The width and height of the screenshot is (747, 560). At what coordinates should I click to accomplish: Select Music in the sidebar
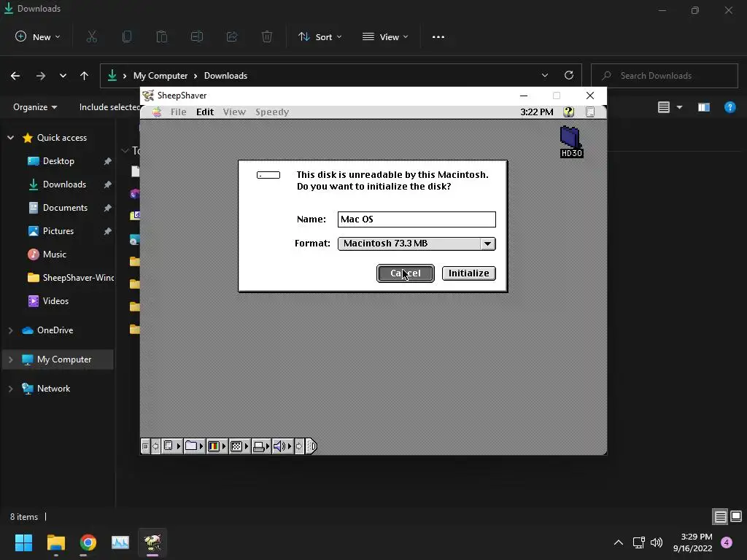54,254
